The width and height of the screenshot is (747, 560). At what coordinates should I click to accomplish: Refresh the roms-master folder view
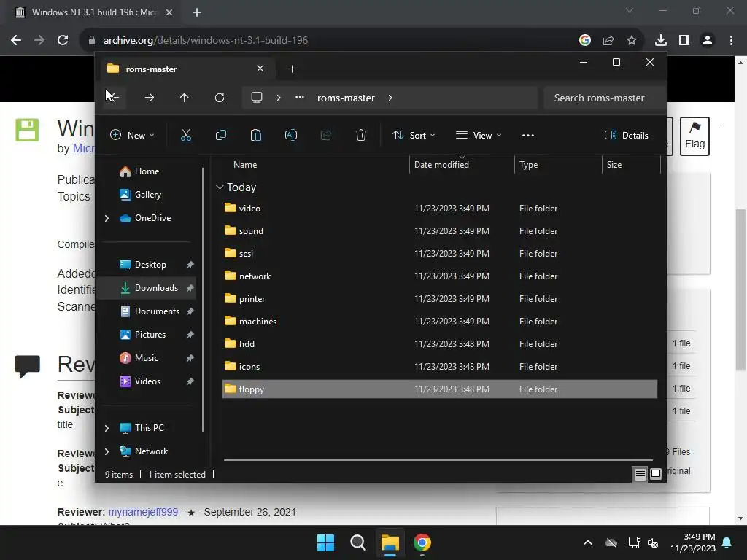tap(219, 98)
